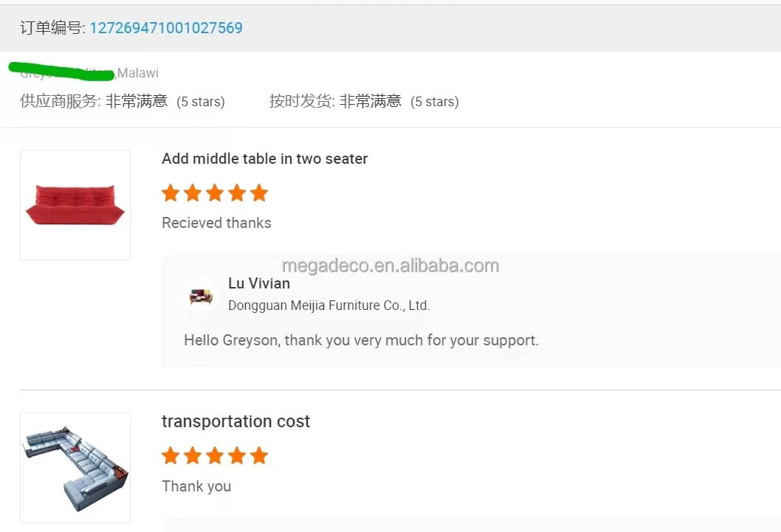Click the "Hello Greyson" seller reply message
This screenshot has width=781, height=532.
point(361,340)
